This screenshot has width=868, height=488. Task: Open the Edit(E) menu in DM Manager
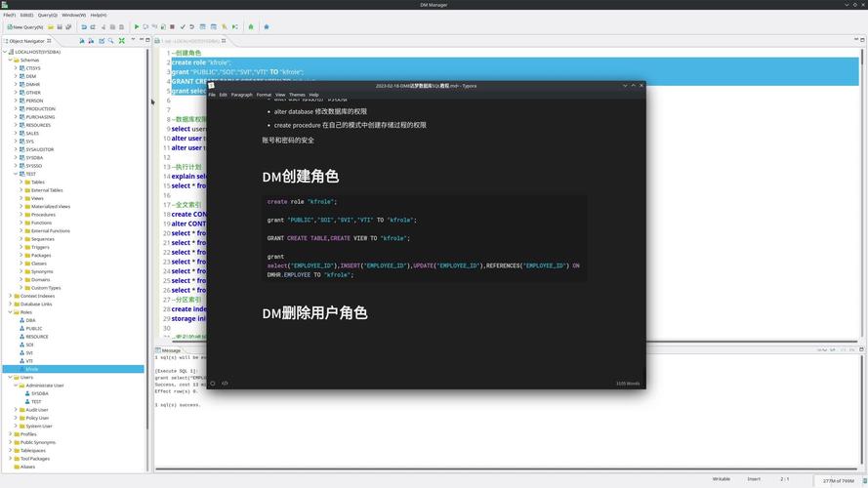26,15
